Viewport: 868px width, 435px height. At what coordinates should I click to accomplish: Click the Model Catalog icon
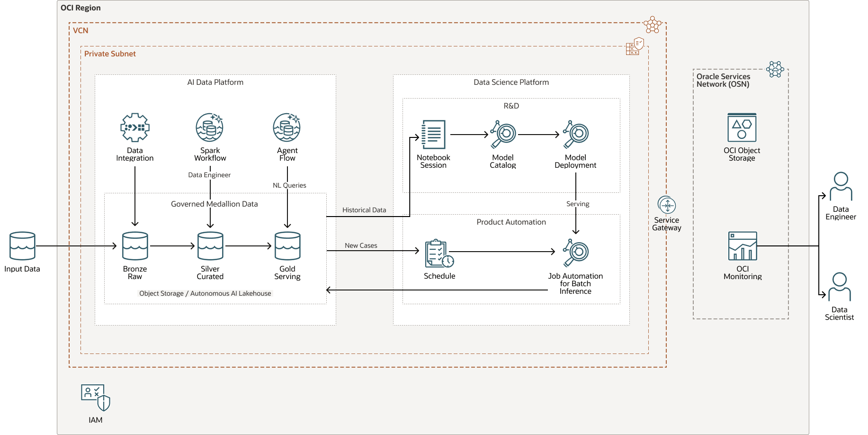tap(503, 135)
